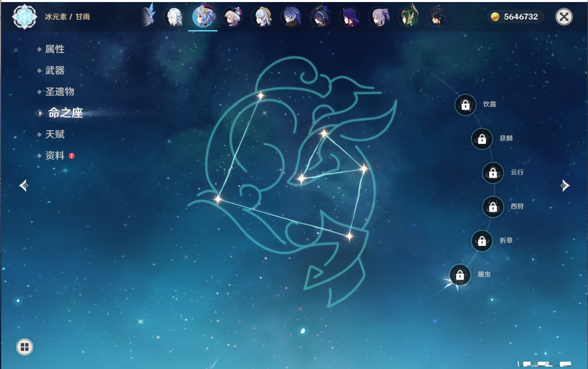Click the Mora coin icon
The height and width of the screenshot is (369, 588).
(x=495, y=17)
